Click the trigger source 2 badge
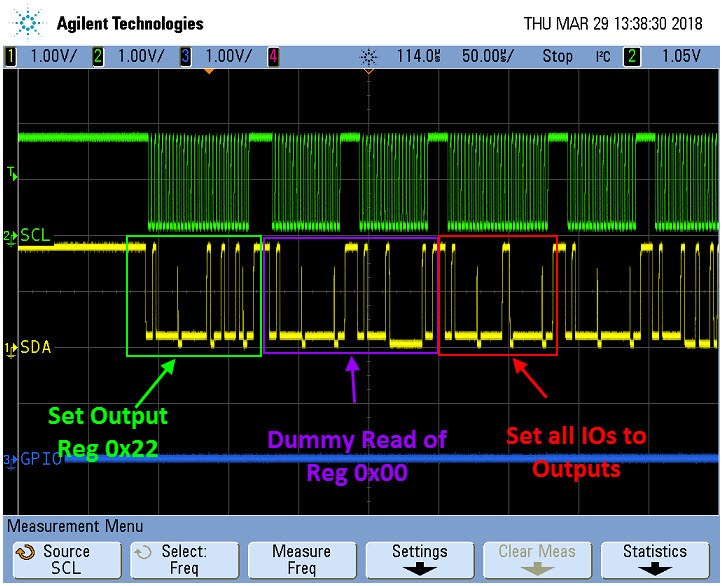Screen dimensions: 723x586 (x=632, y=57)
